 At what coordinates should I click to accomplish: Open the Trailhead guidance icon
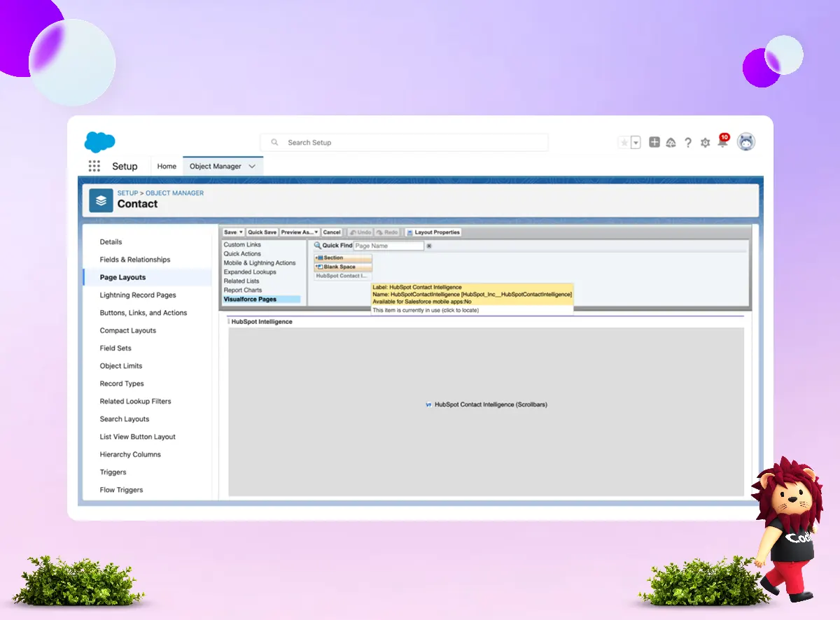tap(671, 143)
